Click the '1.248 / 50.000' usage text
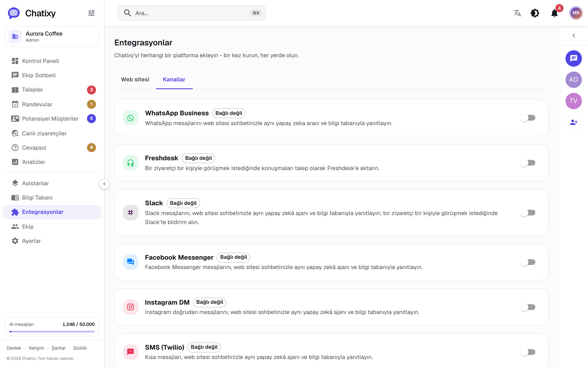The image size is (588, 368). pyautogui.click(x=78, y=324)
